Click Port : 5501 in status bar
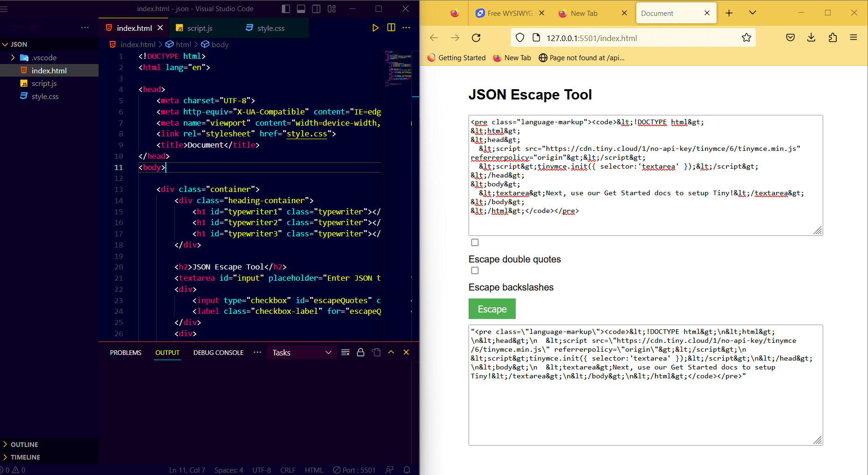868x475 pixels. pos(354,470)
